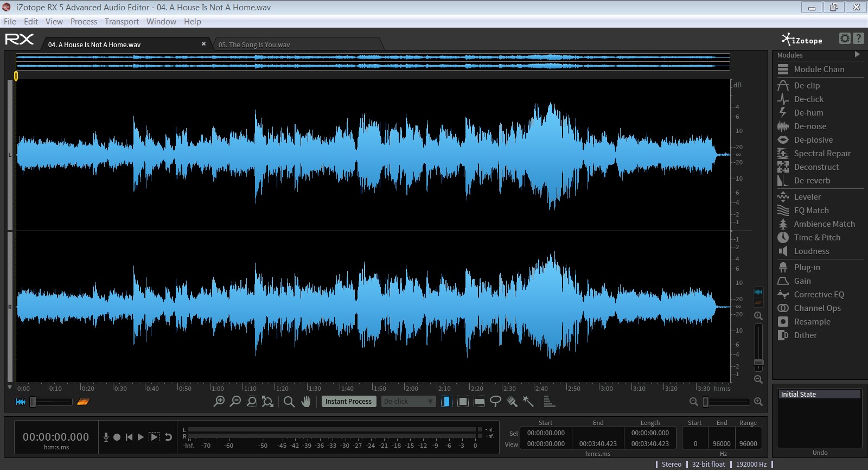This screenshot has width=868, height=470.
Task: Reset zoom to full view
Action: (267, 402)
